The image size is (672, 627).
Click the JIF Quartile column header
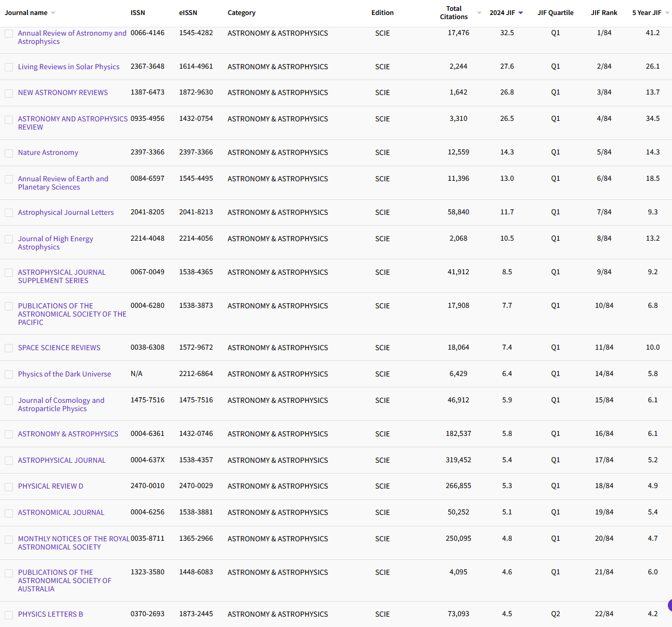tap(555, 13)
